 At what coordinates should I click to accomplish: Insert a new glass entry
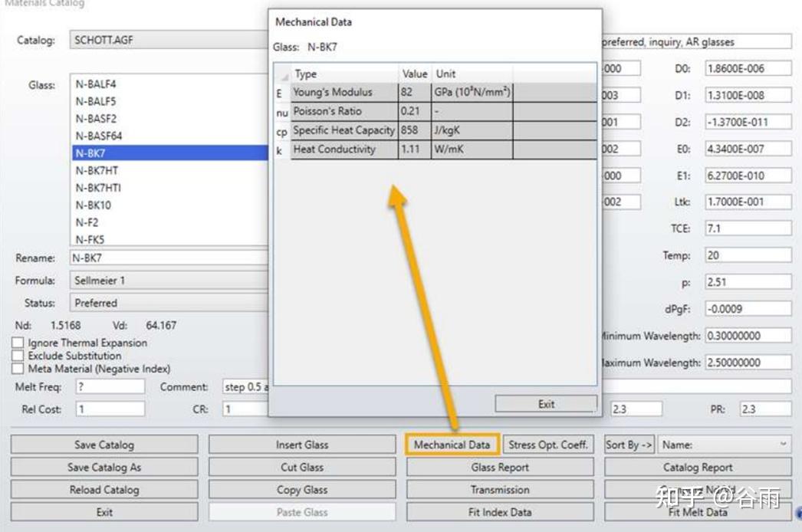click(x=301, y=444)
